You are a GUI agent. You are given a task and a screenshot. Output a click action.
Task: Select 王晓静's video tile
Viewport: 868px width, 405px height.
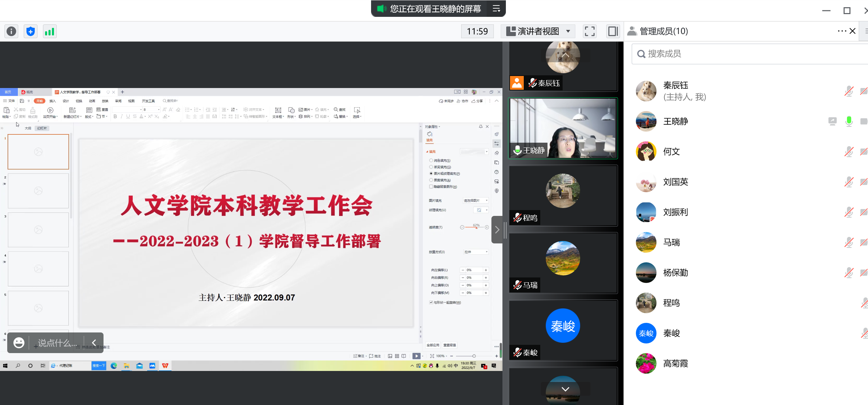[563, 128]
